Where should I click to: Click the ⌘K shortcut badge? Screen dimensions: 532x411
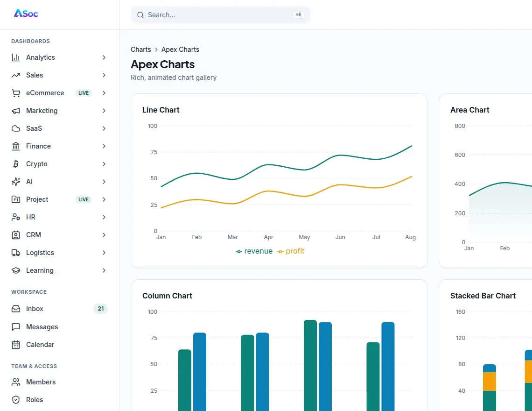click(299, 15)
